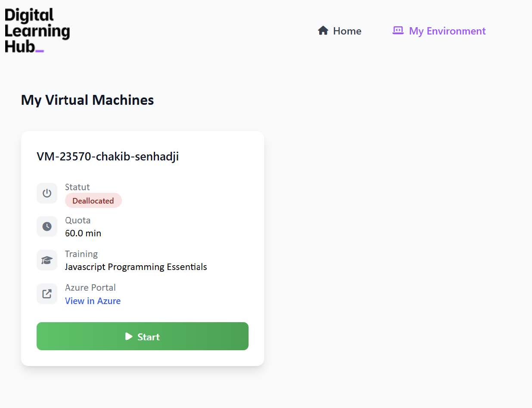Click the clock icon next to Quota
The width and height of the screenshot is (532, 408).
pos(47,226)
